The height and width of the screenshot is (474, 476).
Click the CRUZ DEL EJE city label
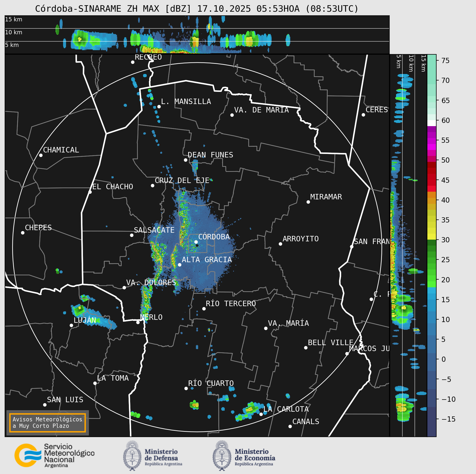(x=182, y=181)
